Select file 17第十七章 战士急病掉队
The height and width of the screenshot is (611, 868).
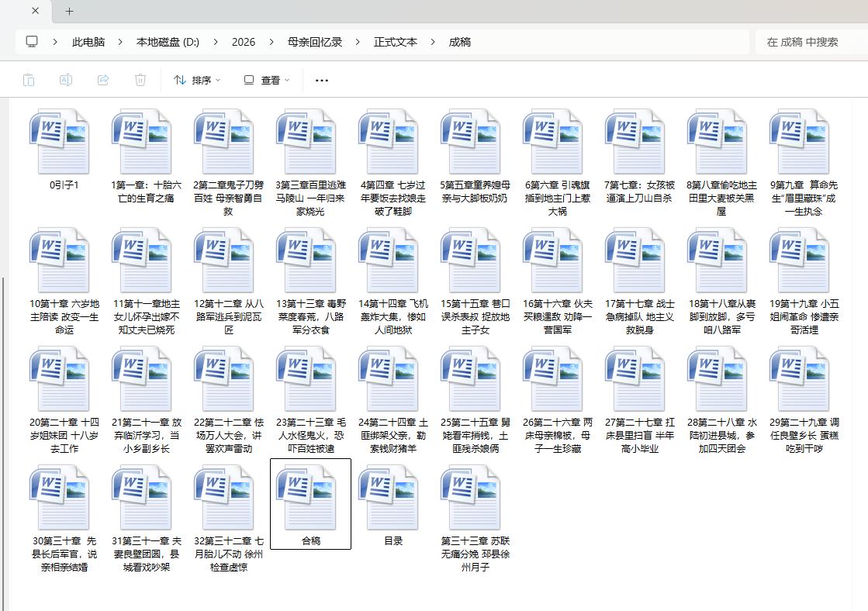pos(639,281)
